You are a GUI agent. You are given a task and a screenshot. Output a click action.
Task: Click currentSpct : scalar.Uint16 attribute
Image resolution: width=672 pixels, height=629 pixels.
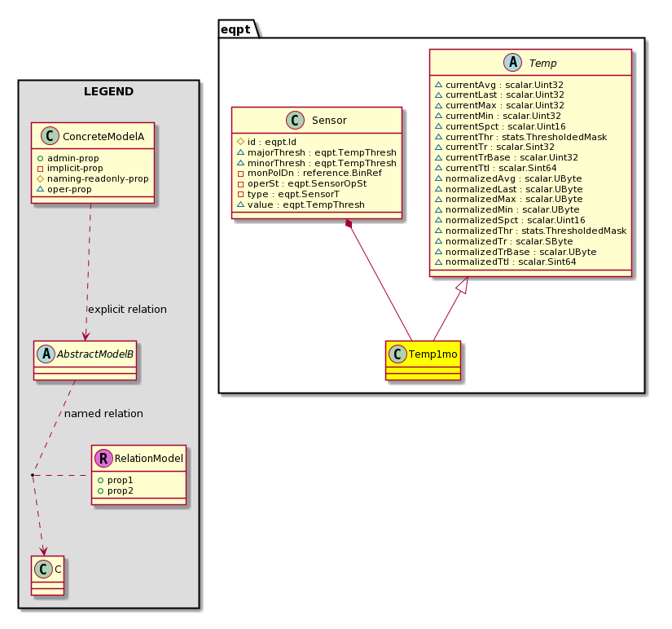click(x=506, y=126)
